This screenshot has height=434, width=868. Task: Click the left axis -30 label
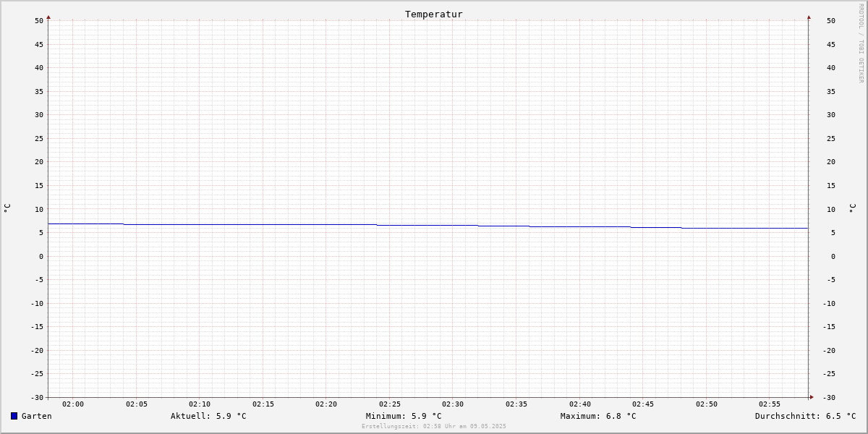[x=37, y=397]
